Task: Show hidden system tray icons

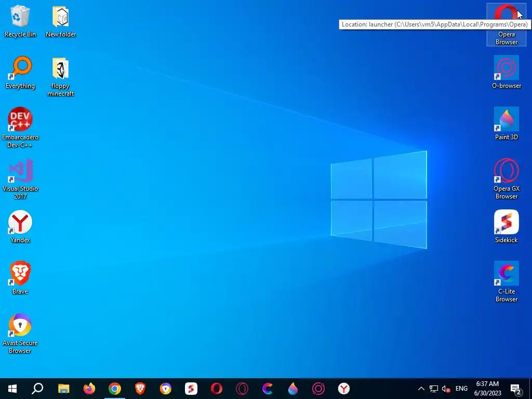Action: [421, 389]
